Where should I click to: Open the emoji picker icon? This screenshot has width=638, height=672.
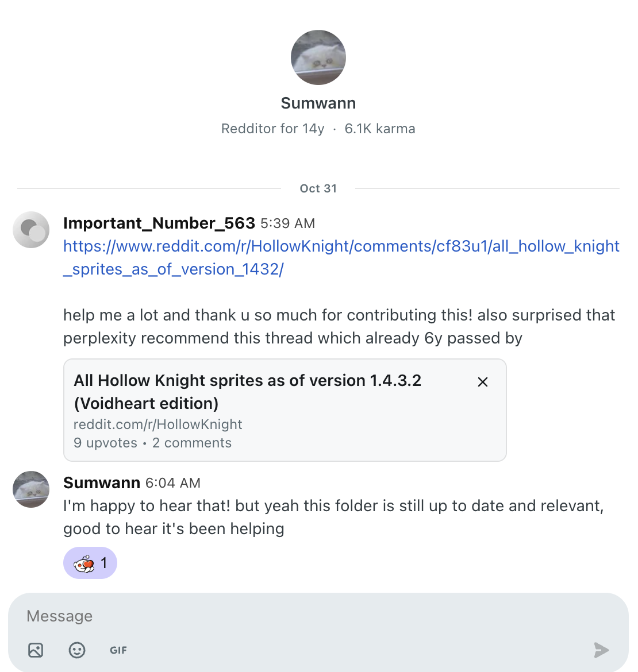pyautogui.click(x=77, y=650)
